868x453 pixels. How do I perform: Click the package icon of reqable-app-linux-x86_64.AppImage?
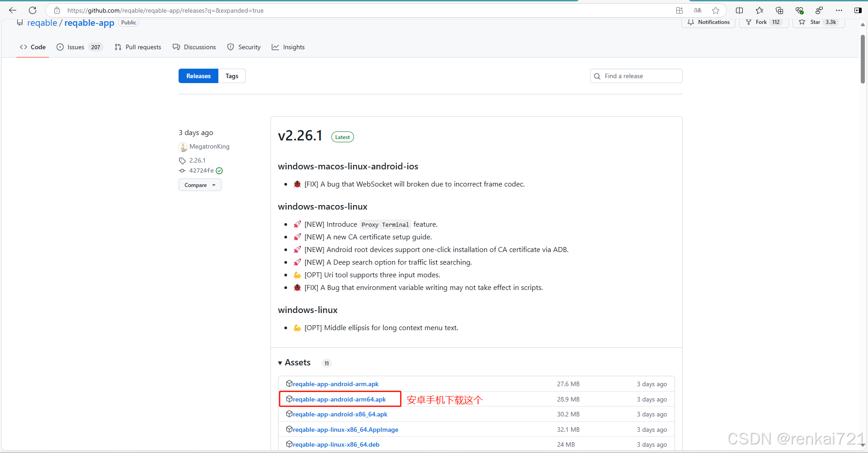(289, 429)
